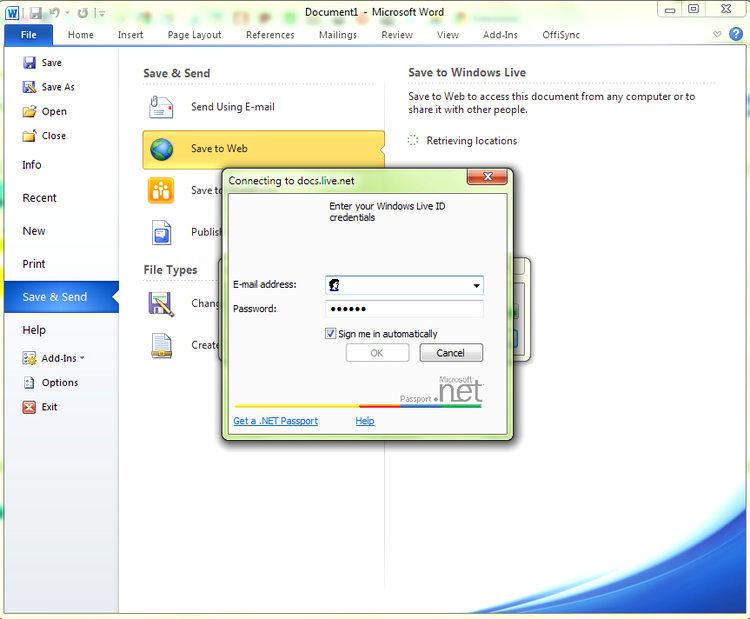Switch to the View tab

tap(447, 35)
